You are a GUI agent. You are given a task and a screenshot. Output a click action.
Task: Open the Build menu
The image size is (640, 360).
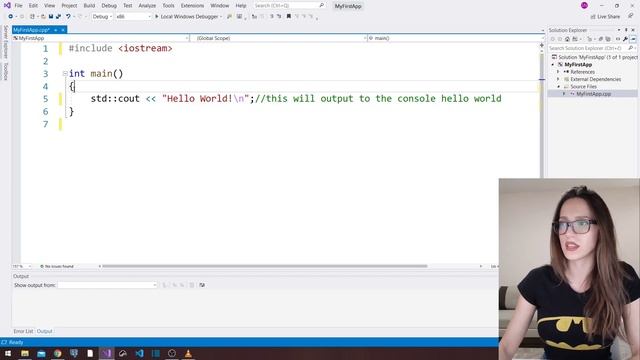click(89, 6)
